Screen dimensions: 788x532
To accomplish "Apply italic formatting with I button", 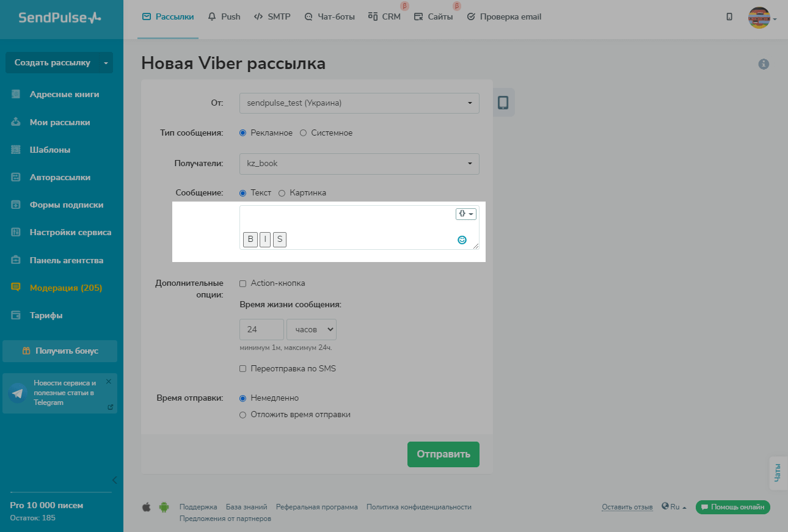I will click(265, 239).
